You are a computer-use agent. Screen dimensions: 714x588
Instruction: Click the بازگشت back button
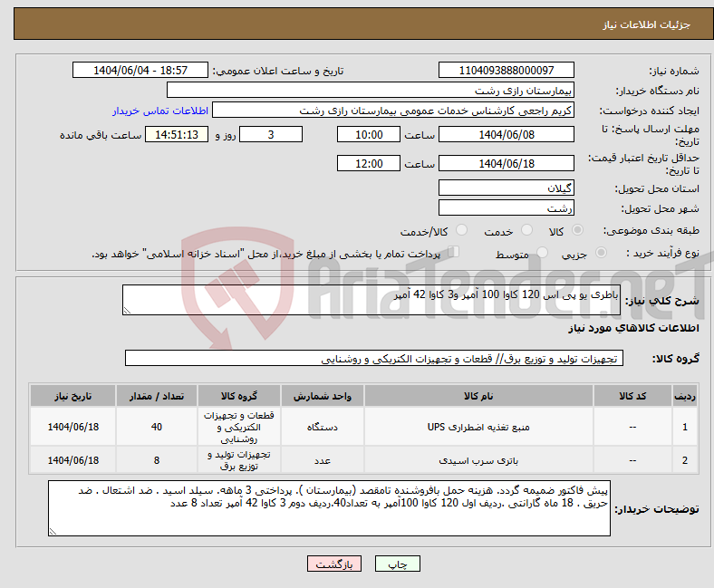click(334, 564)
